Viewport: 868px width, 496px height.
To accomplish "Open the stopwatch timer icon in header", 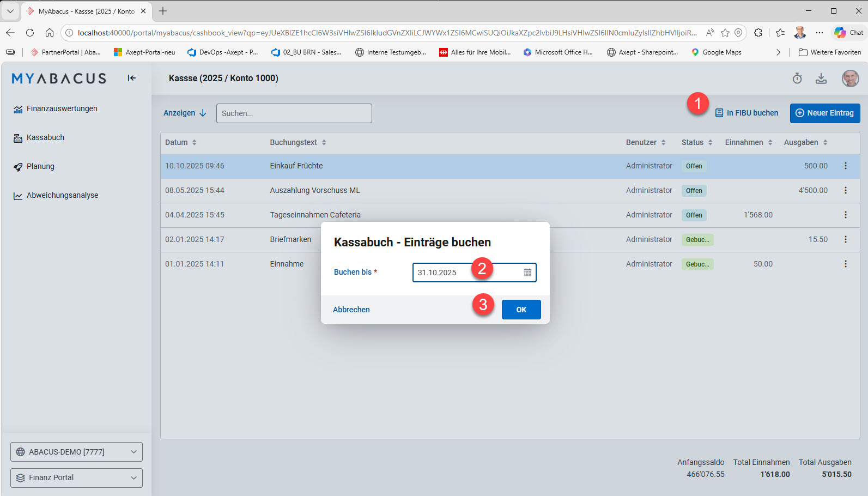I will pos(797,78).
